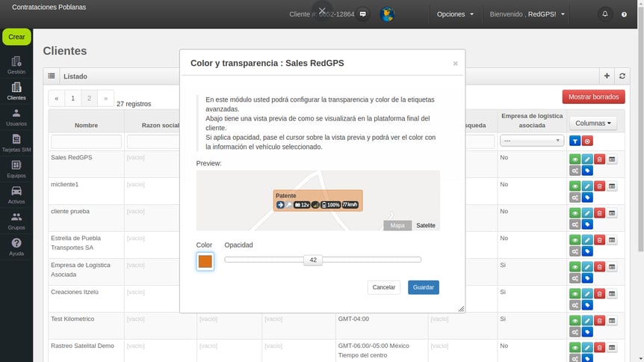
Task: Click the Contrataciones Poblanas title
Action: (49, 7)
